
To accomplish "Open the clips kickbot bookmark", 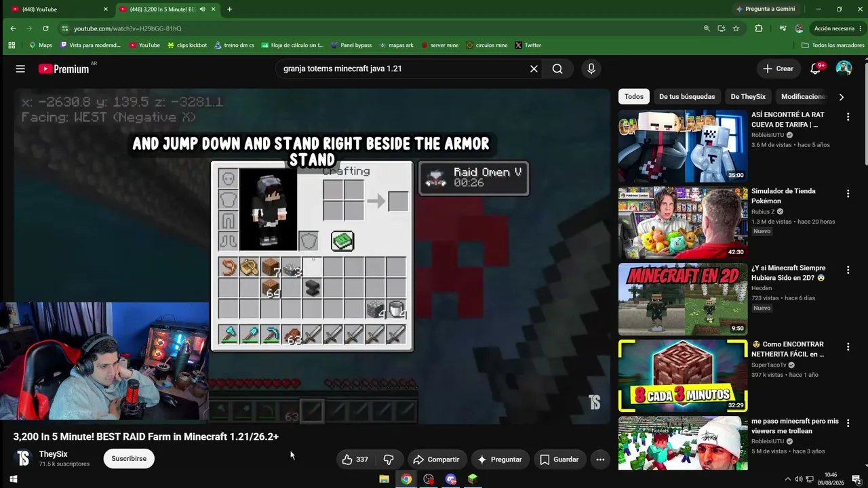I will [x=186, y=45].
